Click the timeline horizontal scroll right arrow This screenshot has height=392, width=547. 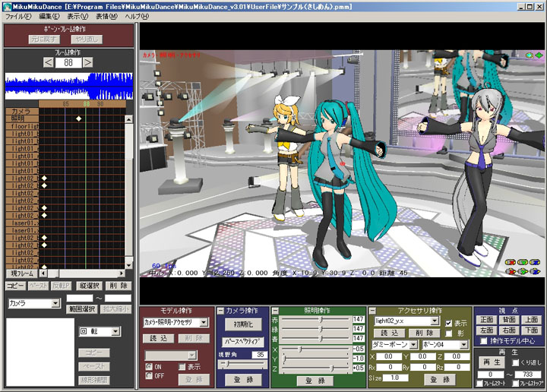[x=122, y=273]
